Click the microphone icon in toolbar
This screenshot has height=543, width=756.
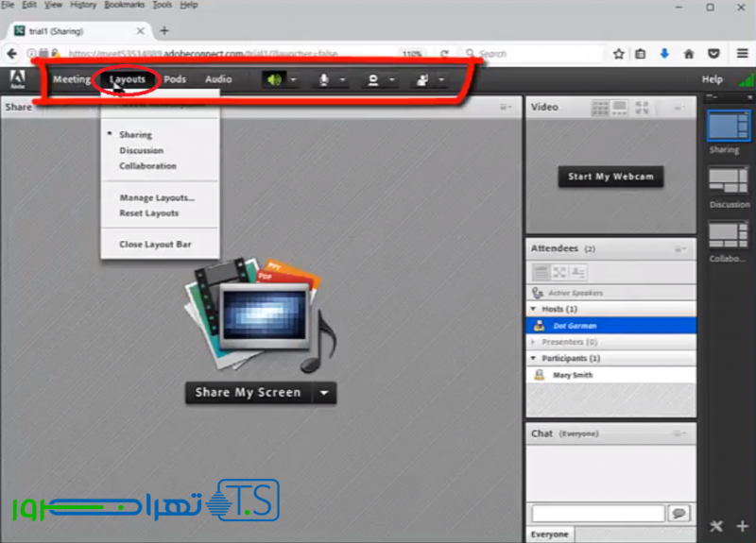323,80
